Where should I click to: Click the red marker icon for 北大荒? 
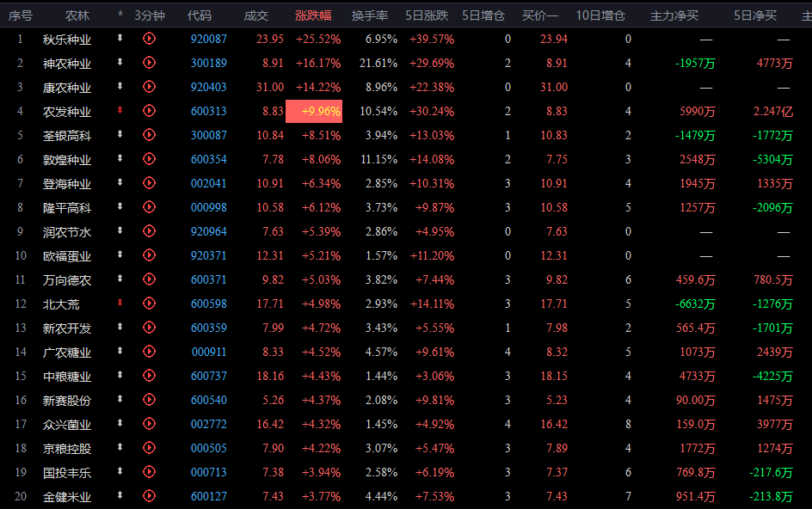(x=120, y=304)
